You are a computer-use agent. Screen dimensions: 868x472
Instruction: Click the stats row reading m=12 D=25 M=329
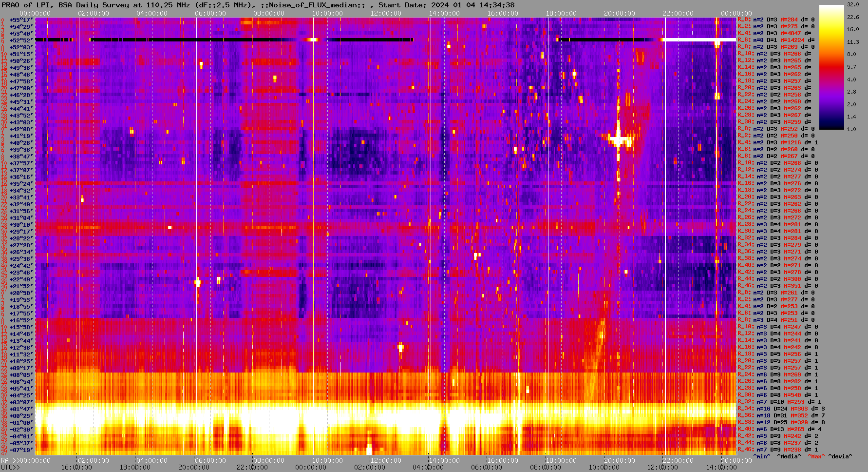(781, 422)
